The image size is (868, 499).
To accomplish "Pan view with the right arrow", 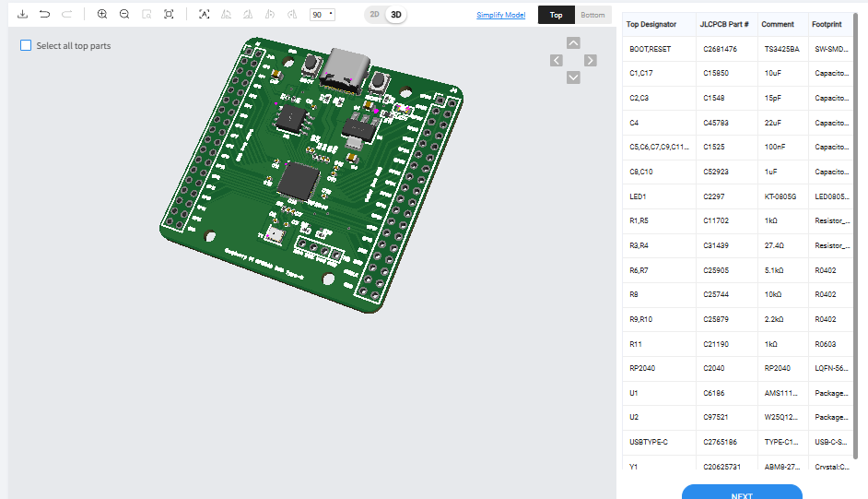I will point(591,60).
